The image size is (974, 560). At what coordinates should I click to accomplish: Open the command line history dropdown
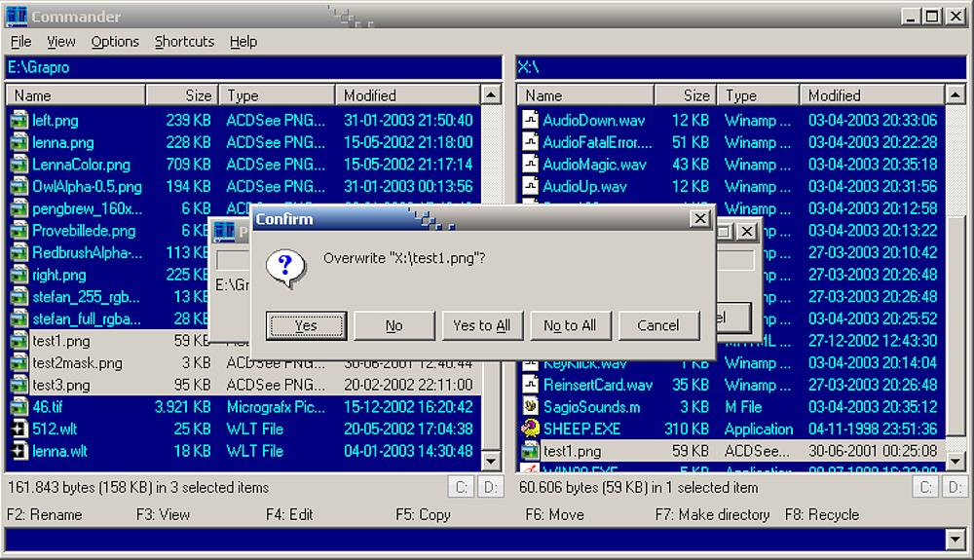coord(955,540)
